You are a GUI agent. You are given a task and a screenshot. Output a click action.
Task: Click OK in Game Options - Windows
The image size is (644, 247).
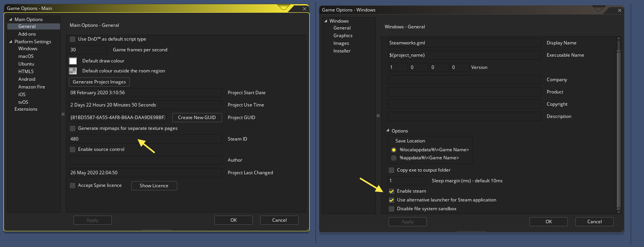tap(549, 222)
